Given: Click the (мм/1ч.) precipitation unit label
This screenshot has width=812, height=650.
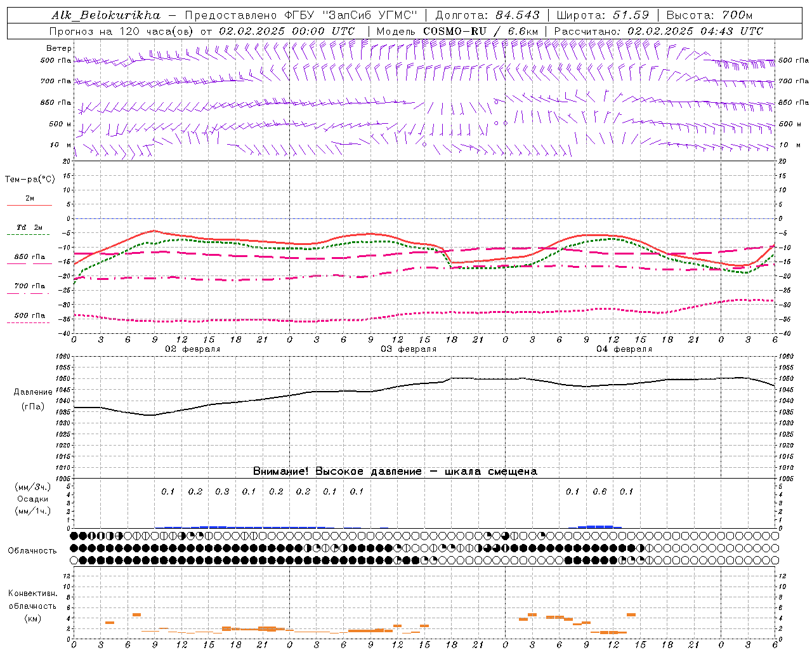Looking at the screenshot, I should [x=33, y=511].
